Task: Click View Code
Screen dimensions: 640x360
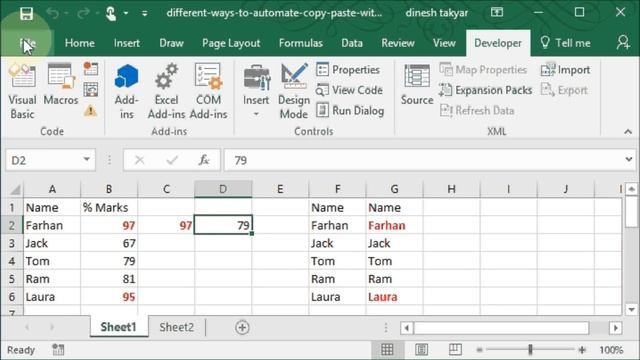Action: [349, 90]
